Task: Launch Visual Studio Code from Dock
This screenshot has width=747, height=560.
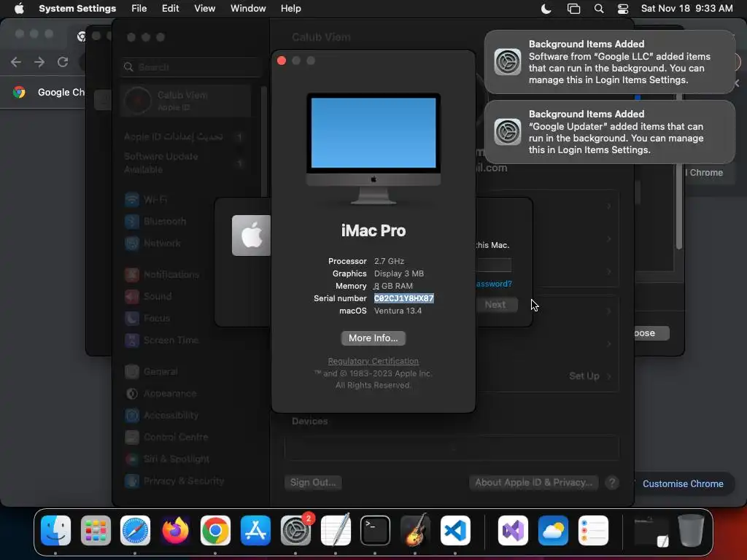Action: 455,530
